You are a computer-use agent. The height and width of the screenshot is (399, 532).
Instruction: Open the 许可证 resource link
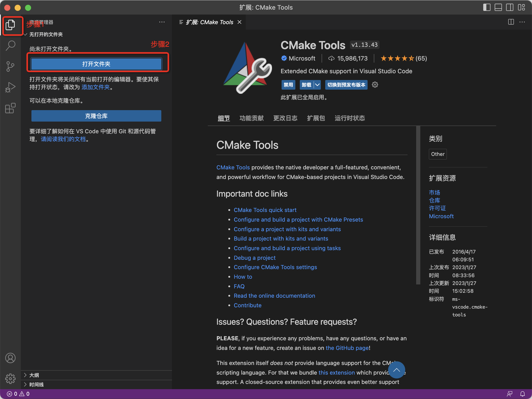coord(437,208)
